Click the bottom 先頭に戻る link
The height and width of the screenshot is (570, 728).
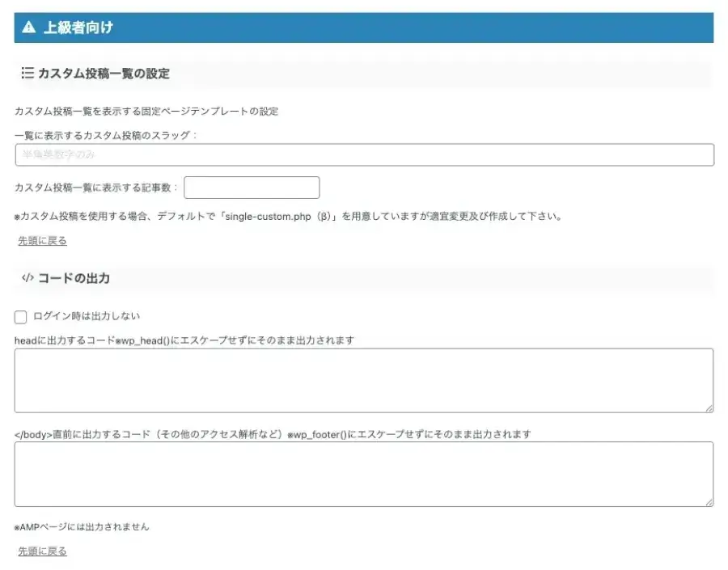[41, 551]
